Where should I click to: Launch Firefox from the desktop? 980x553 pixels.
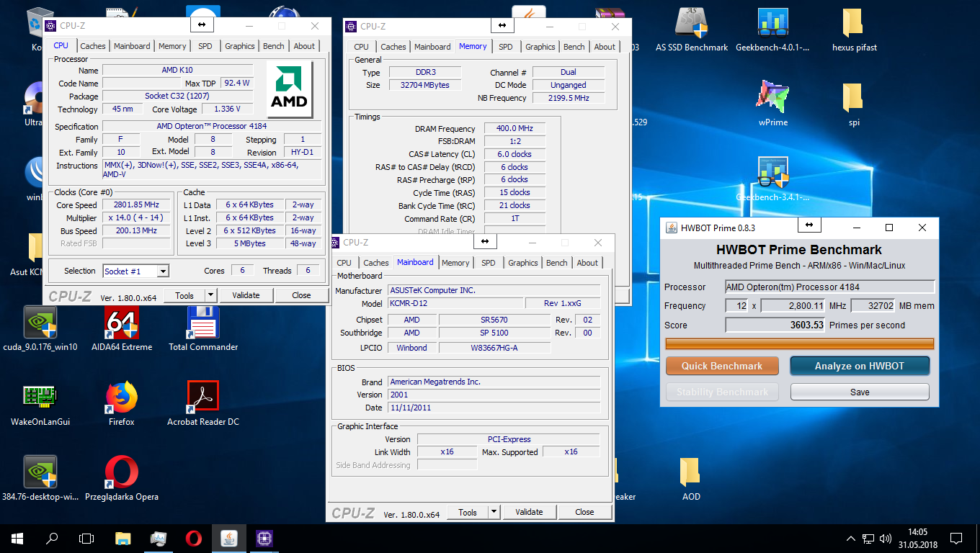click(x=122, y=403)
